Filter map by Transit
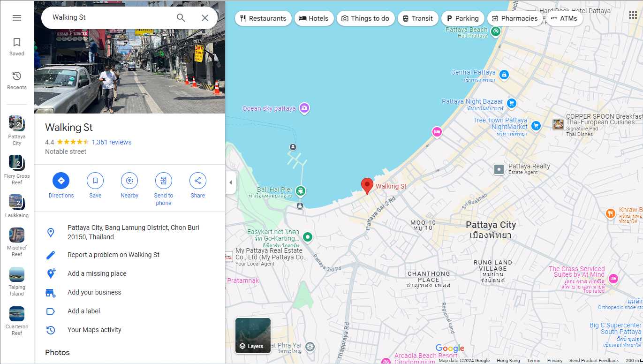Viewport: 643px width, 364px height. (418, 18)
